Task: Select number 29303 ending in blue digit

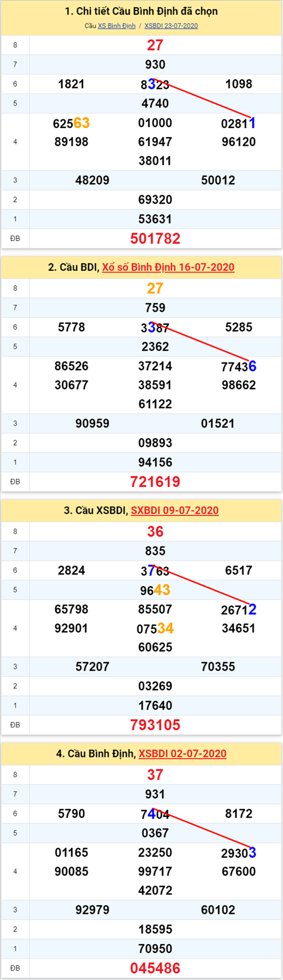Action: coord(238,852)
